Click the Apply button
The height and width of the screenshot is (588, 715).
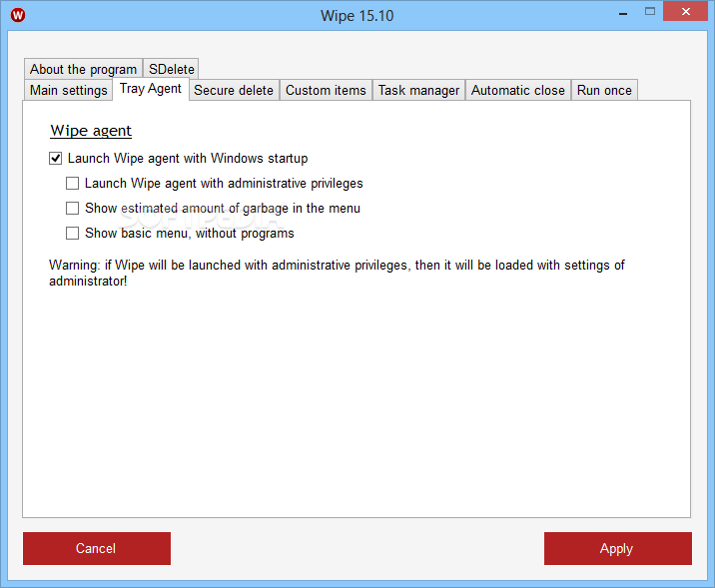point(618,548)
